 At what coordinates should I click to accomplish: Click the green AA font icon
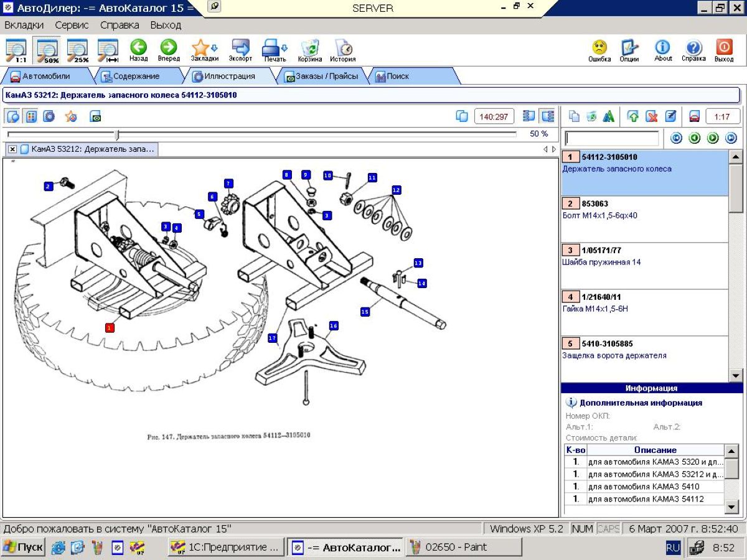point(609,116)
